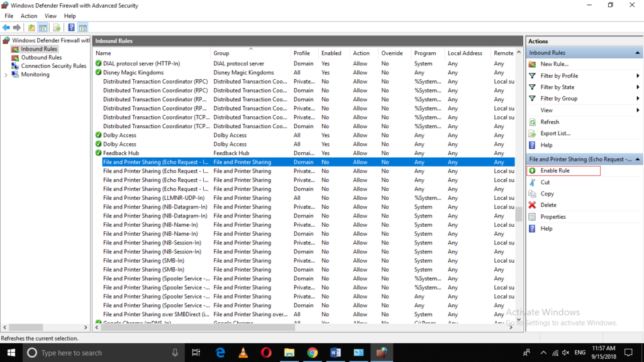644x362 pixels.
Task: Open the View menu in the menu bar
Action: pyautogui.click(x=50, y=16)
